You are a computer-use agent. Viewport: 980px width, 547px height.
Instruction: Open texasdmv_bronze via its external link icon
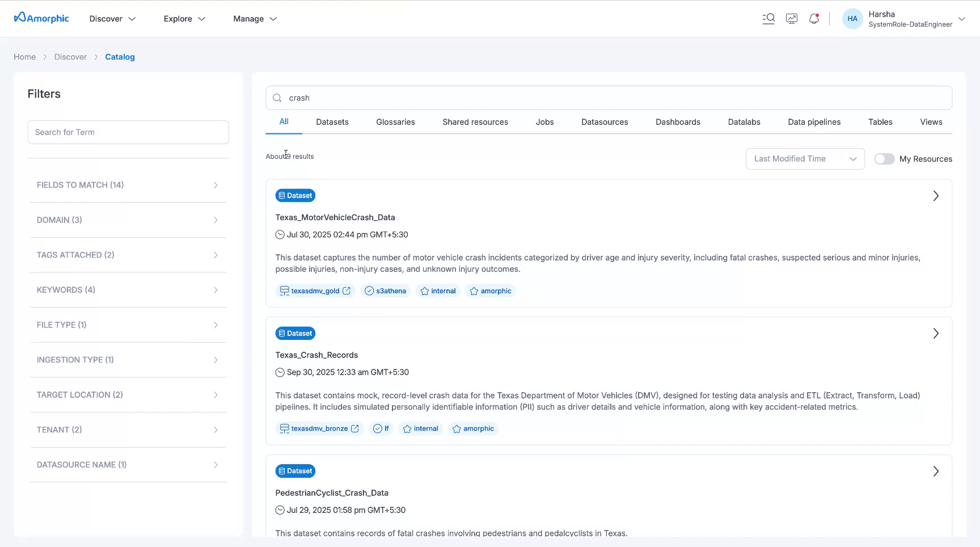click(x=355, y=428)
